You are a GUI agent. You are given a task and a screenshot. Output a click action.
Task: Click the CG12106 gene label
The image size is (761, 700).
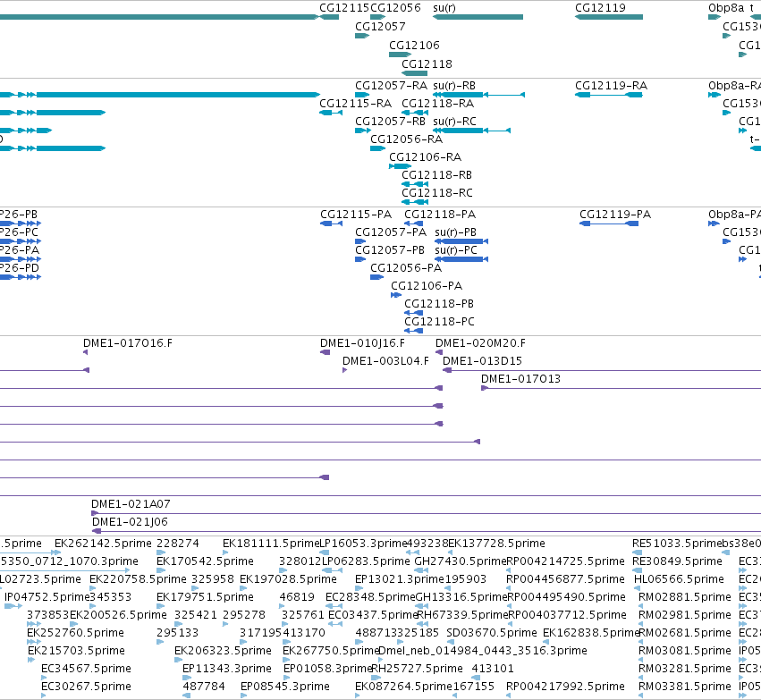(414, 45)
